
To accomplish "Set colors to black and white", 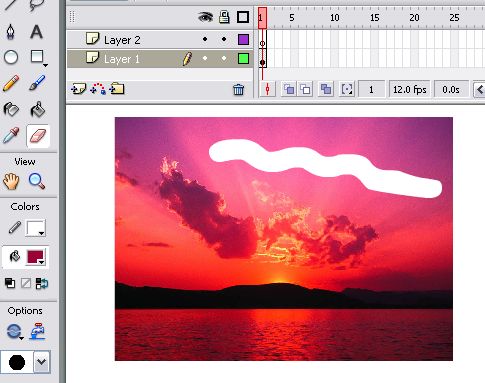I will pyautogui.click(x=10, y=283).
